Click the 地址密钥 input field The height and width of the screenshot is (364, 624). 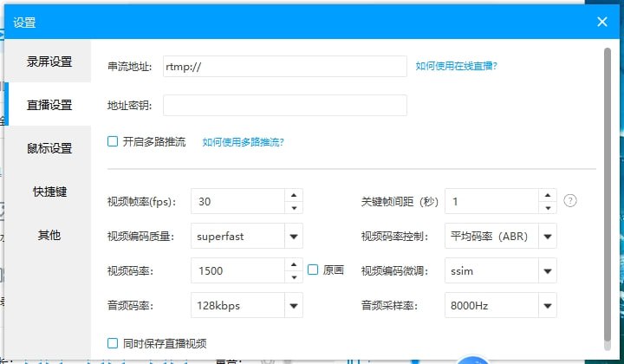[284, 106]
